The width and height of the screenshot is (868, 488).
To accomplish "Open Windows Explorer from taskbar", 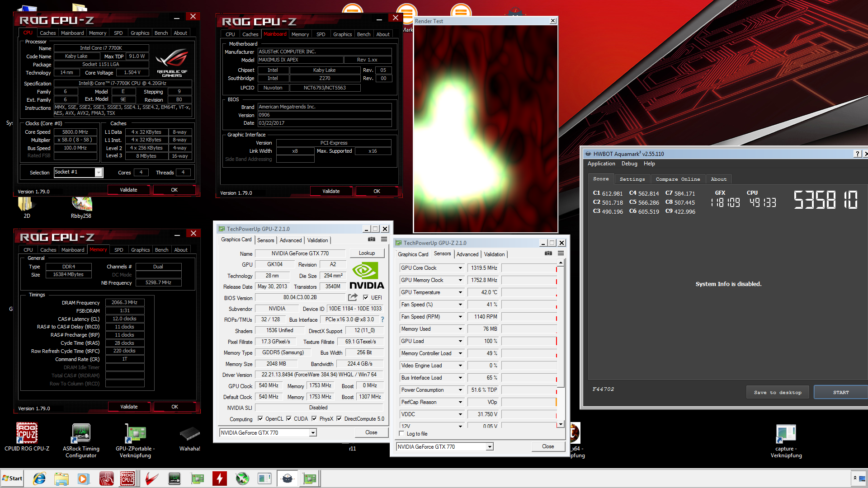I will click(x=61, y=479).
